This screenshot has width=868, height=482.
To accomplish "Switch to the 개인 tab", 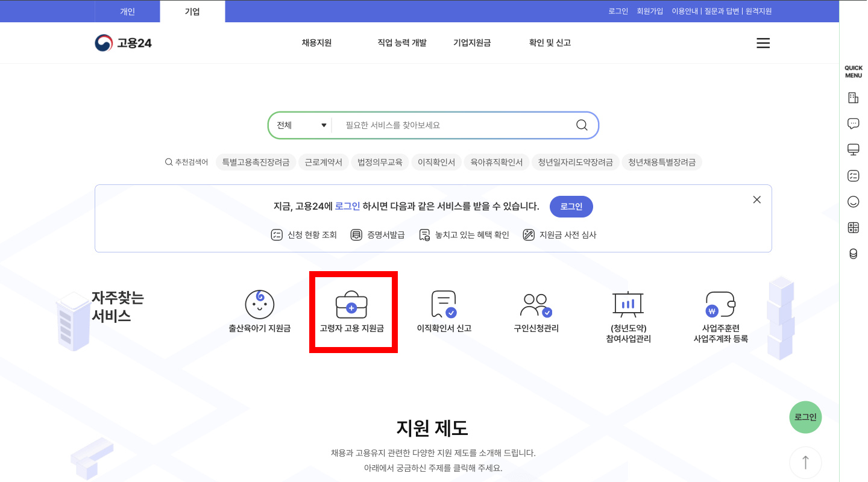I will 126,11.
